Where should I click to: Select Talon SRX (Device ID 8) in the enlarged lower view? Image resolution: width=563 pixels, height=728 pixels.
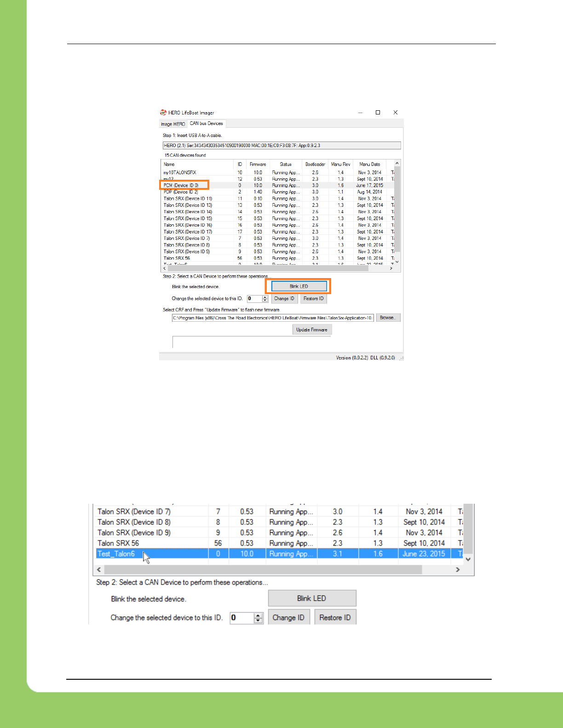[x=280, y=522]
